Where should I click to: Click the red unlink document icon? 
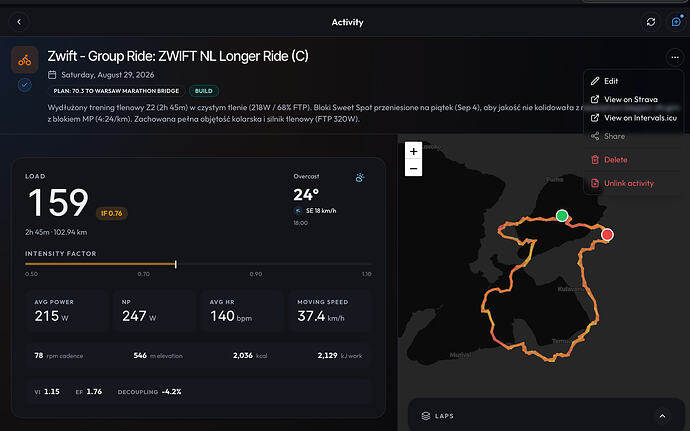pyautogui.click(x=595, y=183)
